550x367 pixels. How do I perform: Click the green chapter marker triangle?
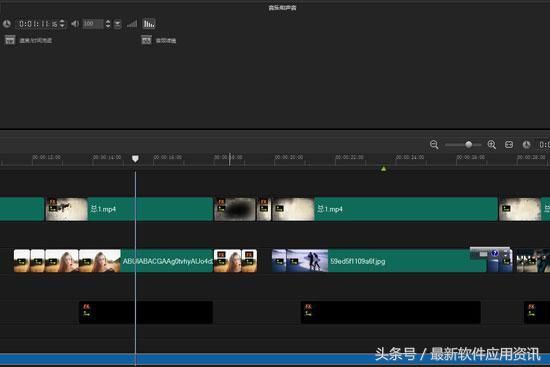tap(384, 168)
